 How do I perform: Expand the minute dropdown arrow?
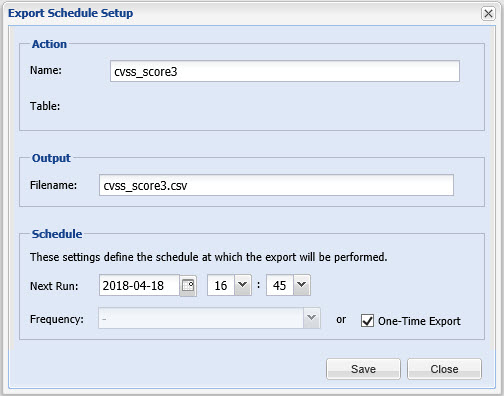(x=302, y=285)
